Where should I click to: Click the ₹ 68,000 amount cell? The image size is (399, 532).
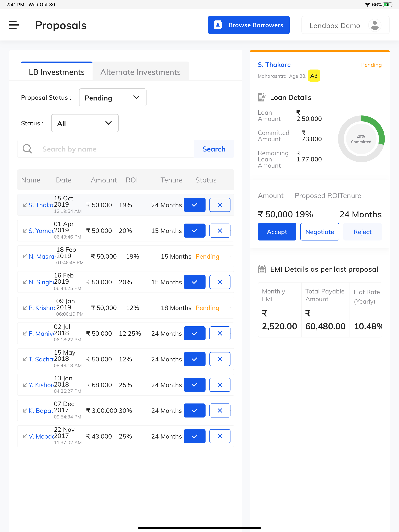coord(99,385)
